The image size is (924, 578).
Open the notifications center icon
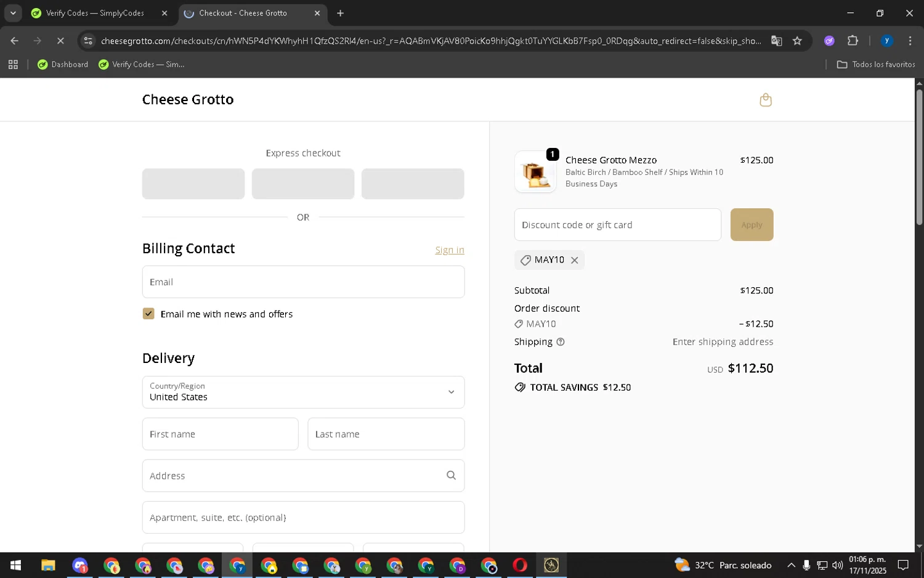(903, 566)
